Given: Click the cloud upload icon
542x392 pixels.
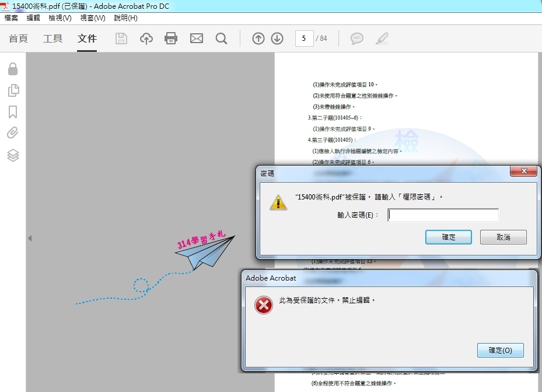Looking at the screenshot, I should (146, 38).
